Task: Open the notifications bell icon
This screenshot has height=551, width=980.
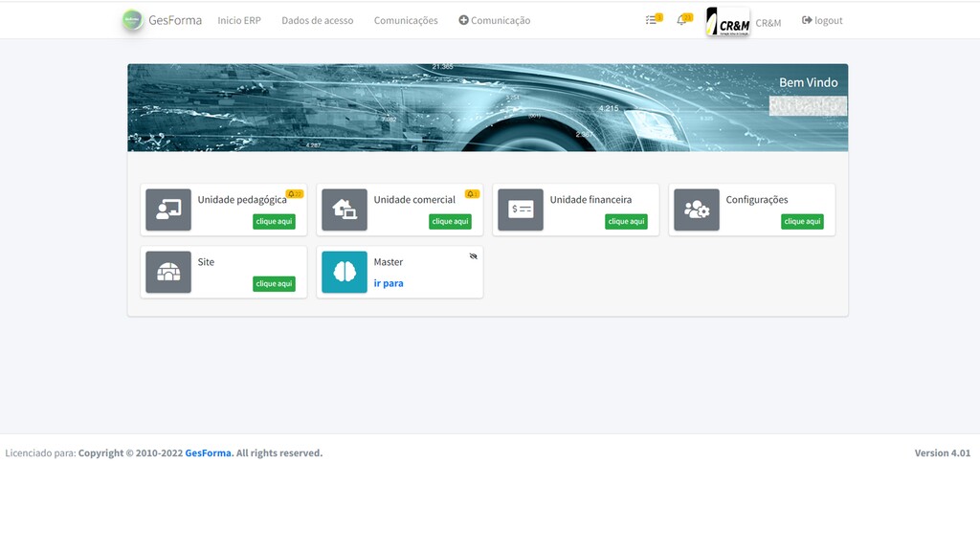Action: (682, 20)
